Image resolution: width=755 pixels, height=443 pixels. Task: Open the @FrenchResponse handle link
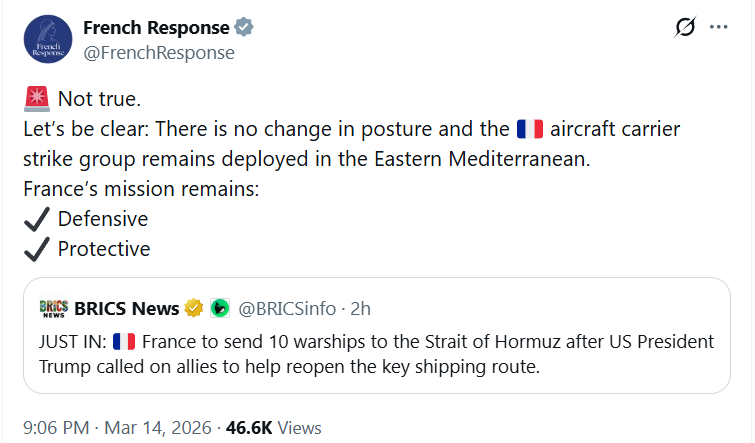point(158,52)
